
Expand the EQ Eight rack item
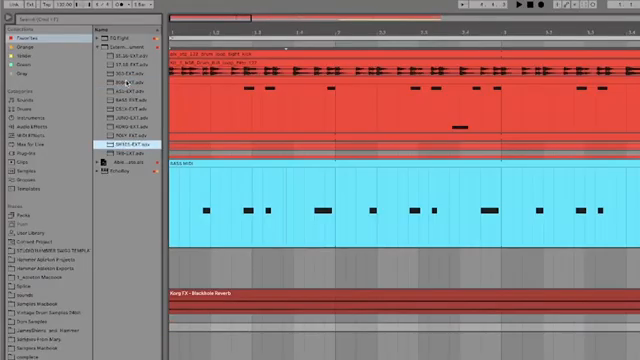click(97, 38)
